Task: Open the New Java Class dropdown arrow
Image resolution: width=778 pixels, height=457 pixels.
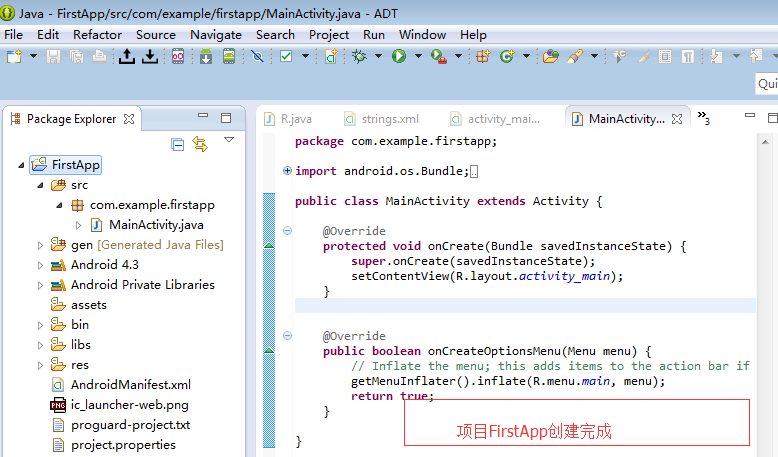Action: 526,56
